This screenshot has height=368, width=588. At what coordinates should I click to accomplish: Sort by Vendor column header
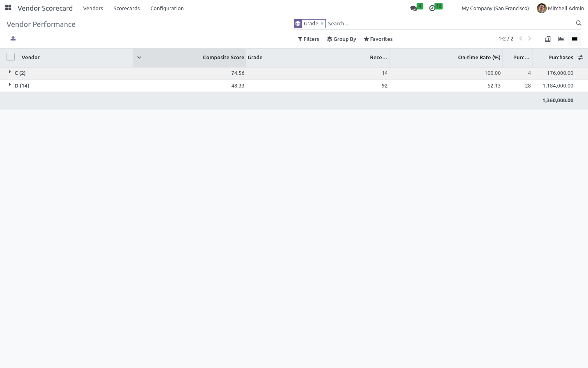pos(76,58)
